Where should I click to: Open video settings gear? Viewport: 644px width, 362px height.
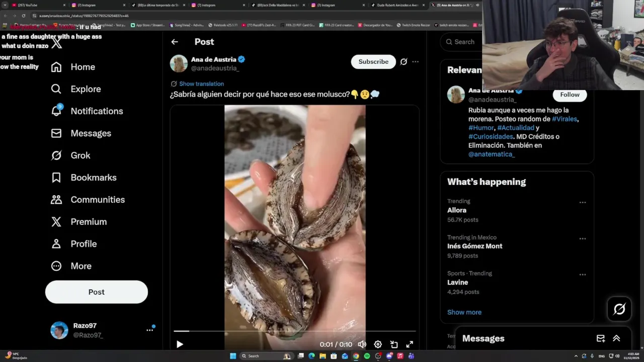coord(378,344)
